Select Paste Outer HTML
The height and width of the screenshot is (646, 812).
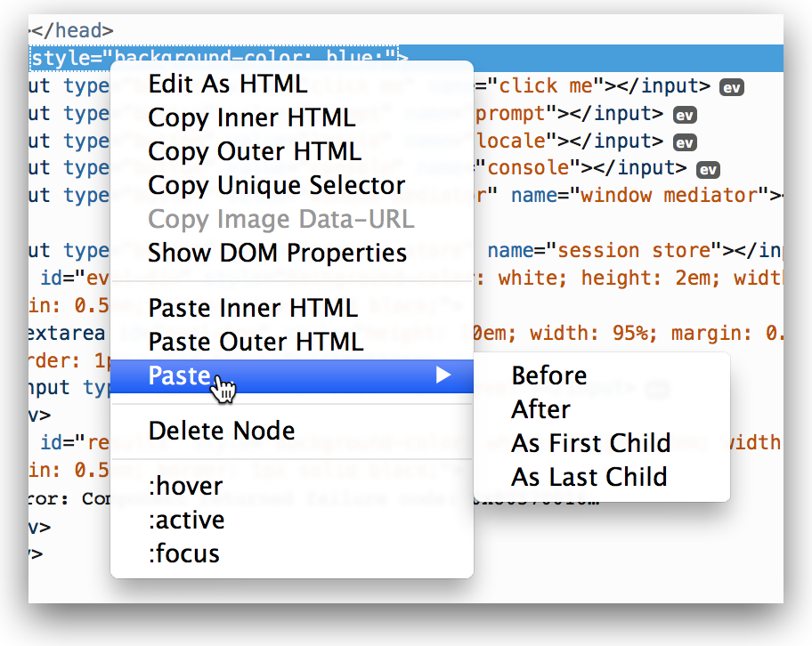(x=256, y=342)
